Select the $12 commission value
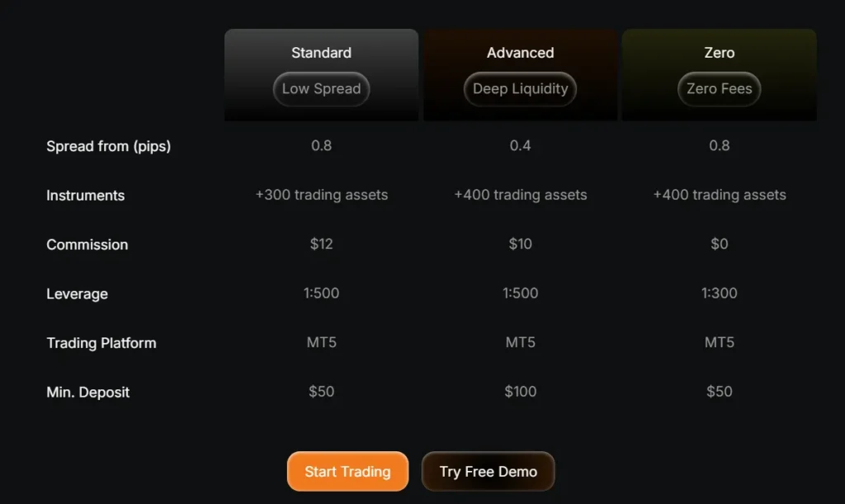Screen dimensions: 845x504 tap(321, 244)
